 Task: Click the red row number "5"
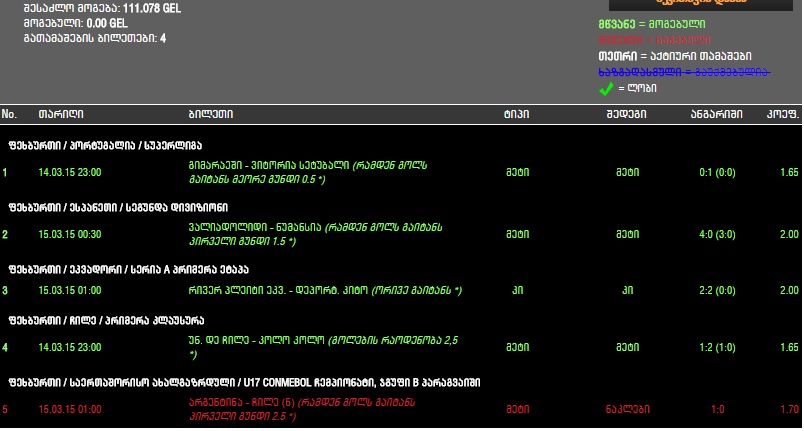click(5, 409)
